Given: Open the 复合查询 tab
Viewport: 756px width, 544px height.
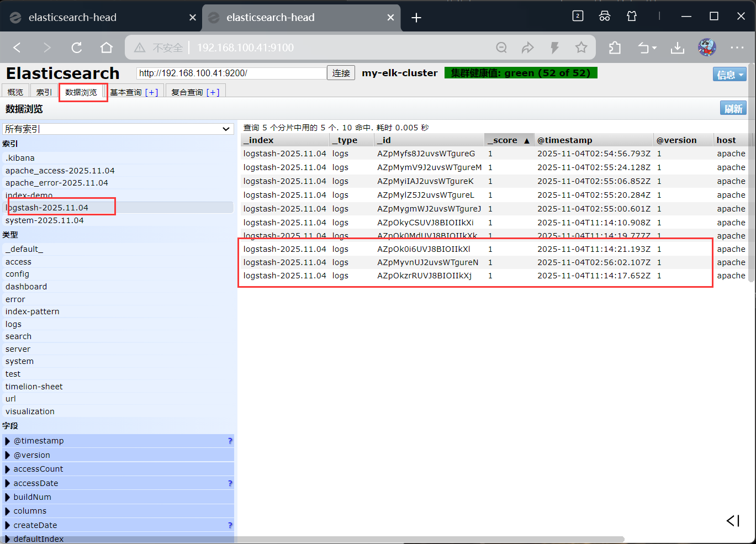Looking at the screenshot, I should pos(187,92).
